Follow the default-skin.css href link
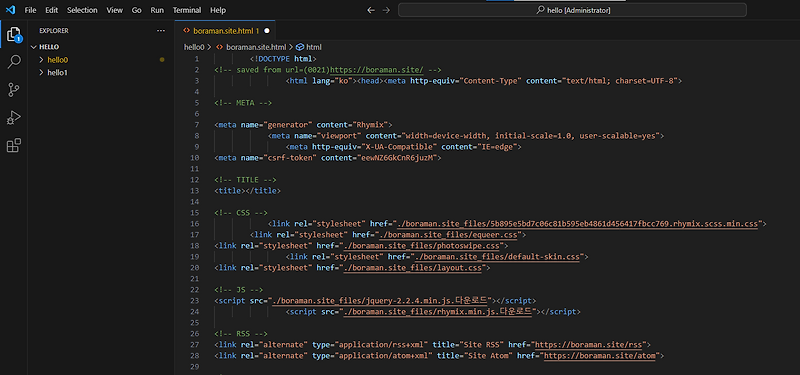Viewport: 800px width, 375px height. pyautogui.click(x=496, y=257)
